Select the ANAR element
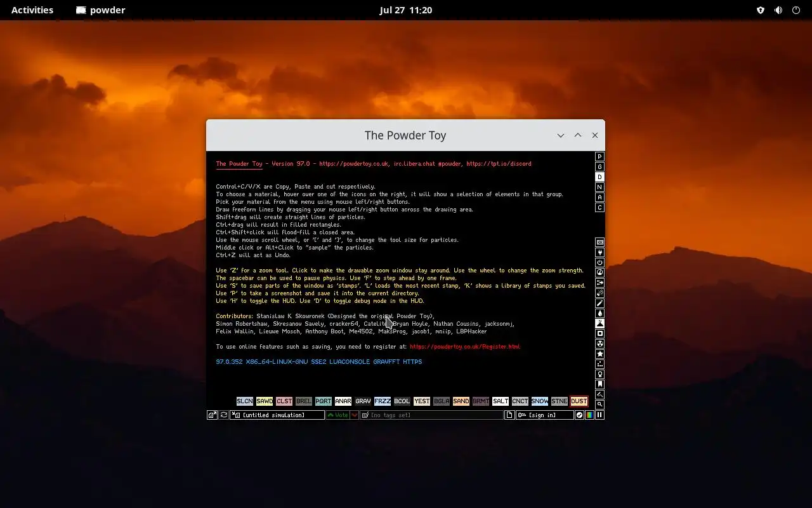Screen dimensions: 812x508 point(343,401)
